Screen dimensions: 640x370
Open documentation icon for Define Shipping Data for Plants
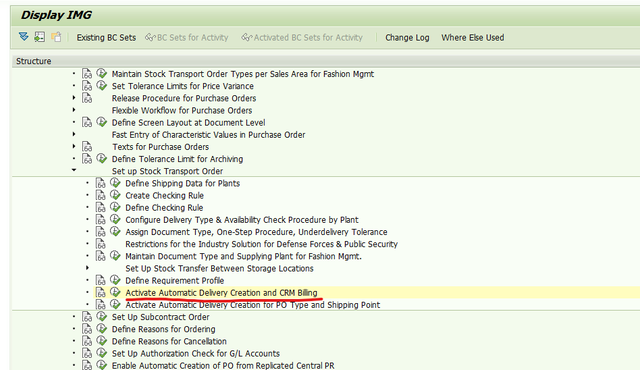100,183
